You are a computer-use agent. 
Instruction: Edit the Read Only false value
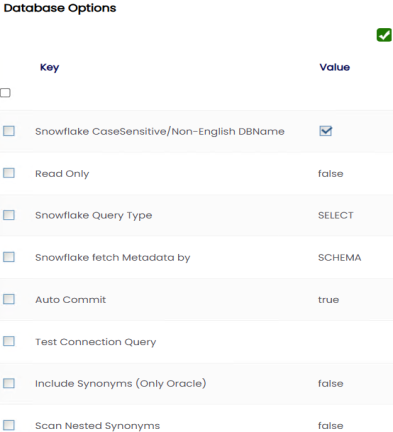(330, 174)
